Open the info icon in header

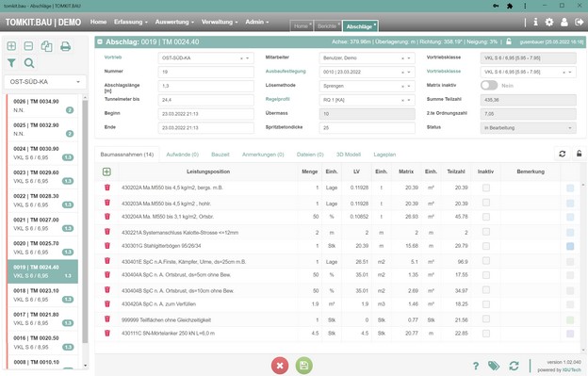535,22
